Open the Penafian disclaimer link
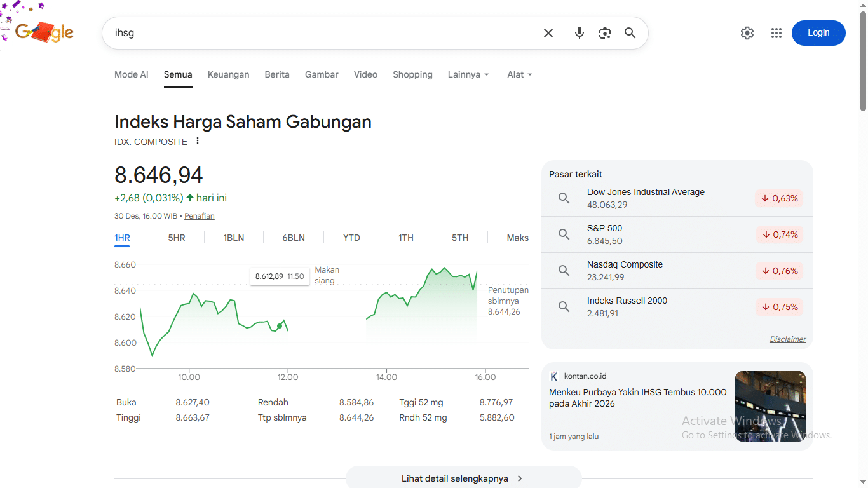Screen dimensions: 868x488 (200, 216)
